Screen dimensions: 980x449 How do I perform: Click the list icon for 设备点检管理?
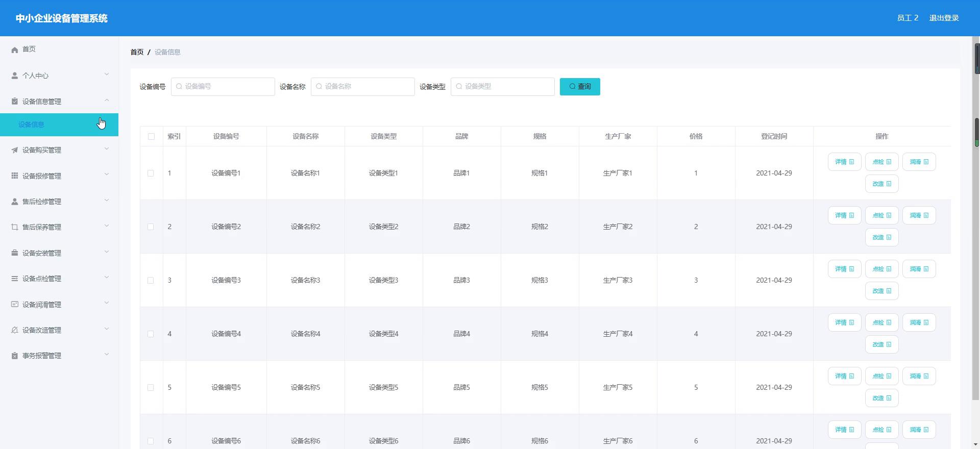click(x=14, y=279)
